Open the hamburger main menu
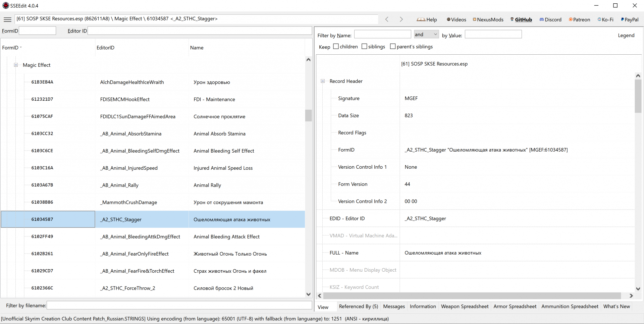This screenshot has width=644, height=324. click(7, 19)
